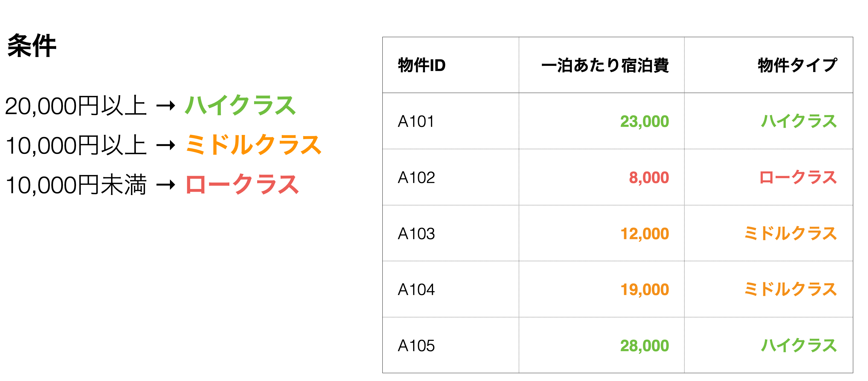Click ハイクラス in the A105 row
The height and width of the screenshot is (381, 868).
click(x=799, y=346)
